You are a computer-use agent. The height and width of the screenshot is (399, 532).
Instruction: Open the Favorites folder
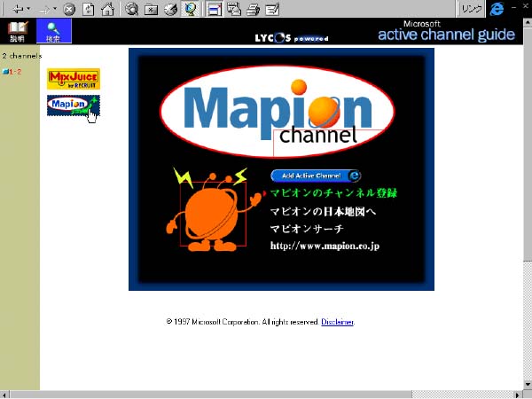point(151,9)
